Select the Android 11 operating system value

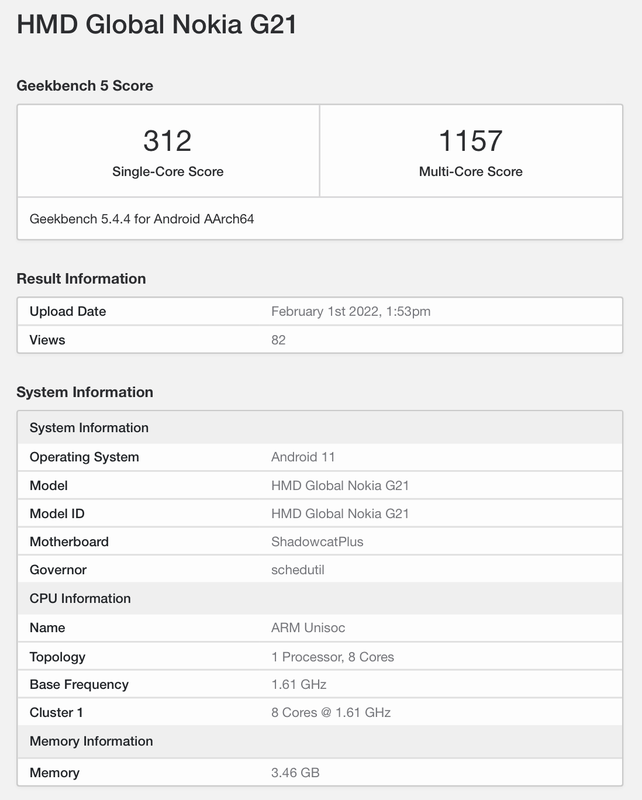click(303, 457)
